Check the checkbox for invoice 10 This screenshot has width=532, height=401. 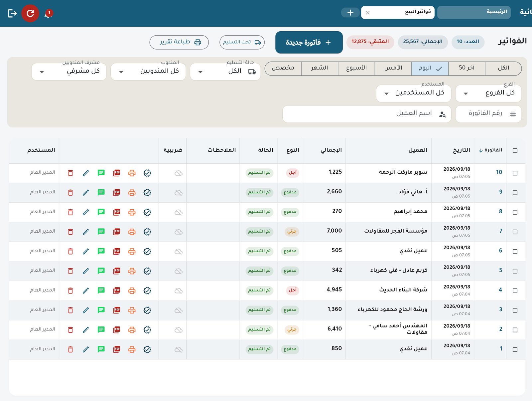click(x=515, y=173)
